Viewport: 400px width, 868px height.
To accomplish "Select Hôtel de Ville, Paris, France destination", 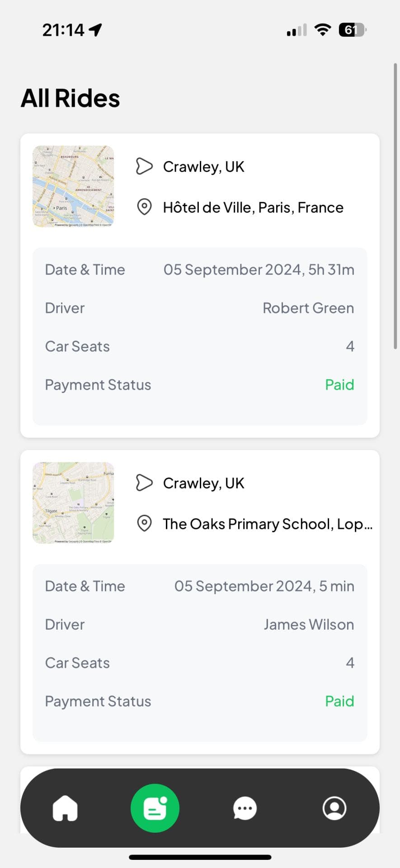I will [253, 208].
